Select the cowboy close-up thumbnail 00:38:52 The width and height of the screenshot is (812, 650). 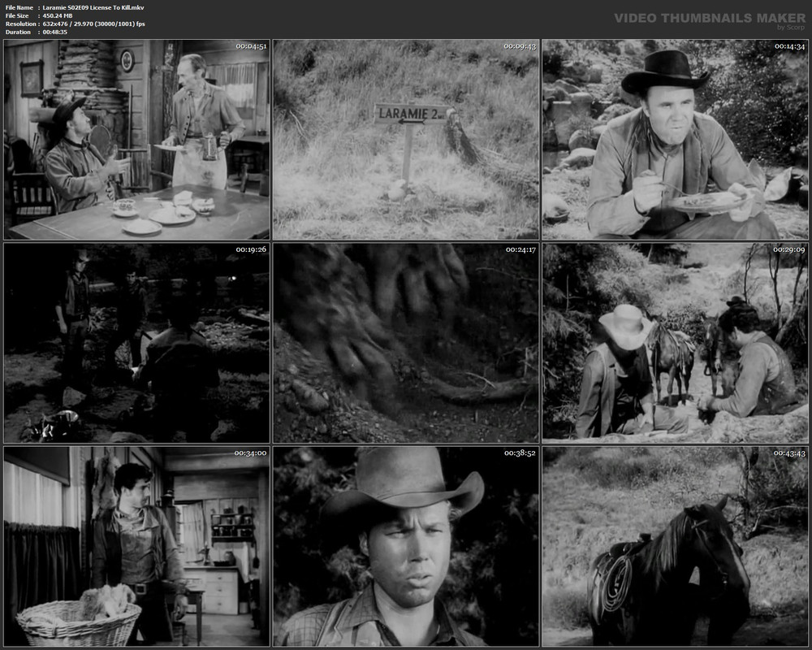(406, 547)
